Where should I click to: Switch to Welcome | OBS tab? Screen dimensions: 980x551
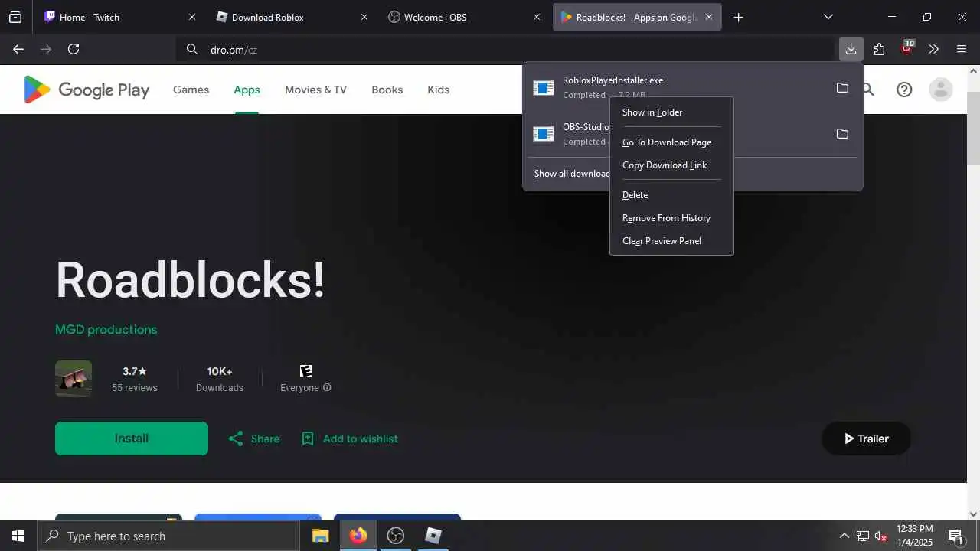[463, 17]
